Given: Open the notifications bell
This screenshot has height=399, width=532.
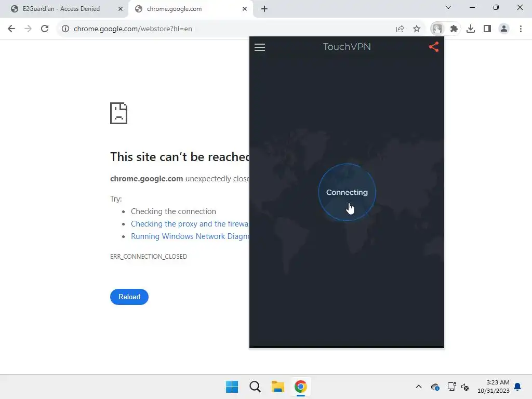Looking at the screenshot, I should pos(517,387).
